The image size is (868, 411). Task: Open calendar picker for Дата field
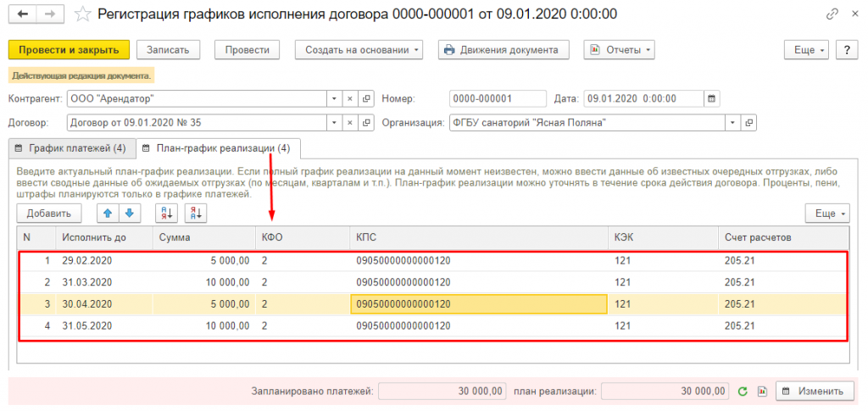[x=712, y=97]
